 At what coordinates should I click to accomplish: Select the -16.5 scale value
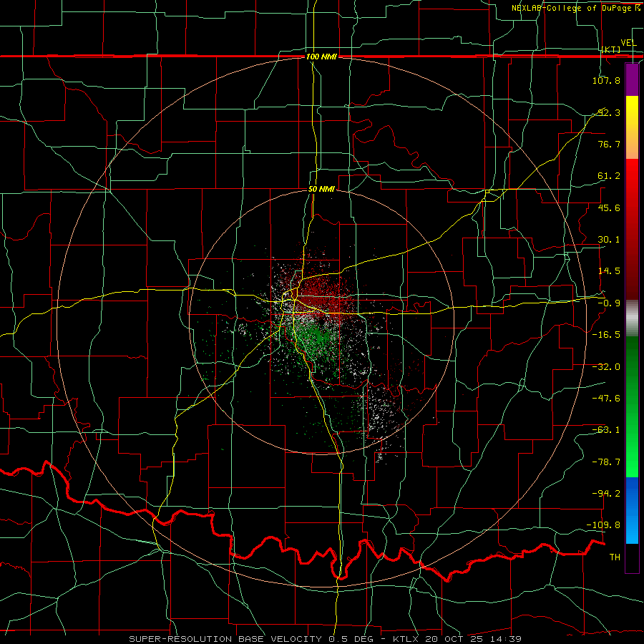606,334
